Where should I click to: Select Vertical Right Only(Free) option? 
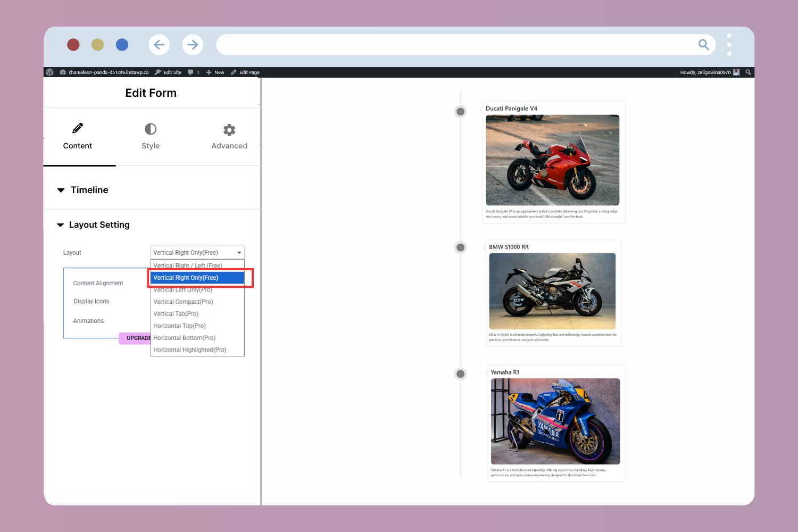(x=197, y=278)
